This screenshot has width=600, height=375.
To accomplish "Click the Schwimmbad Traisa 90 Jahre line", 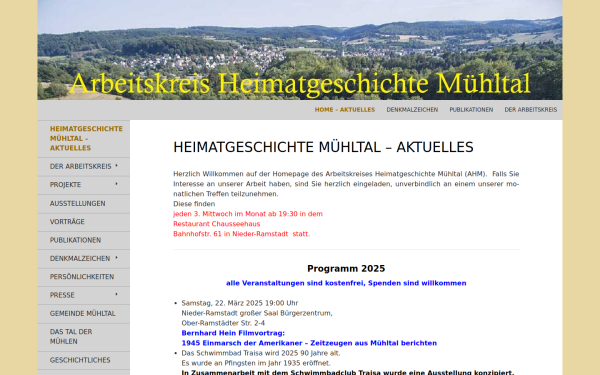I will click(x=261, y=353).
